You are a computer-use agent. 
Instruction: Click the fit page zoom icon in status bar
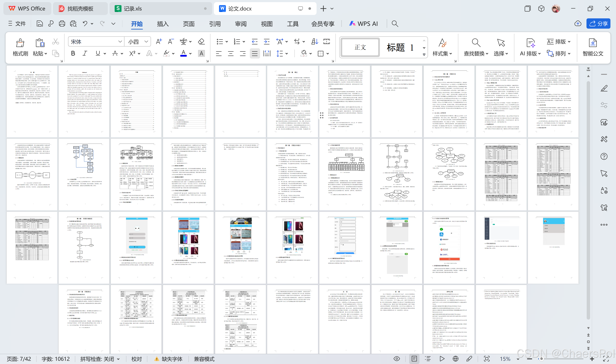click(x=487, y=359)
